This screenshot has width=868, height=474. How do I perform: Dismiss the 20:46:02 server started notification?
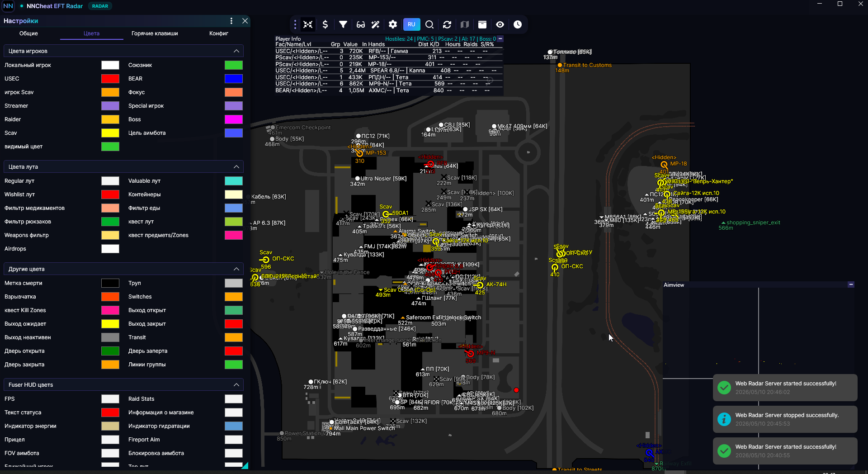click(785, 388)
